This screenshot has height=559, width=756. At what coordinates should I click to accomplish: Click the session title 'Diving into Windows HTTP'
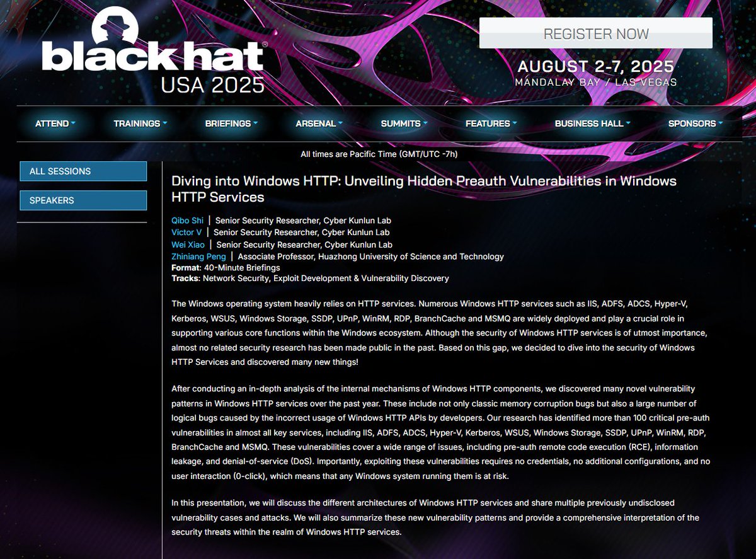tap(424, 189)
